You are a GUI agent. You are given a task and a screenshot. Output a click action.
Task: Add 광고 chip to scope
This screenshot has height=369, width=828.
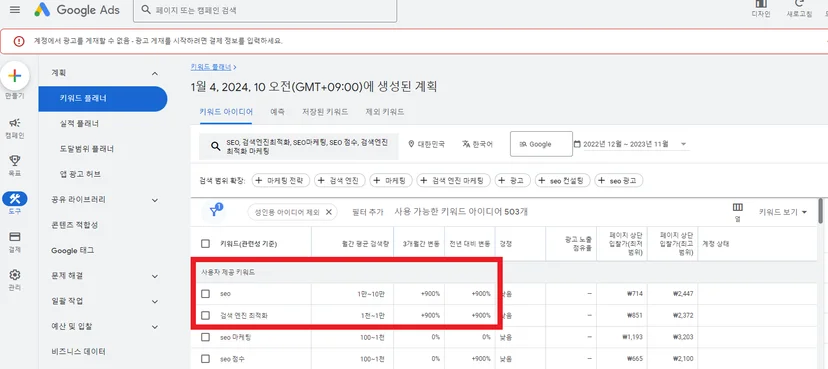(513, 180)
